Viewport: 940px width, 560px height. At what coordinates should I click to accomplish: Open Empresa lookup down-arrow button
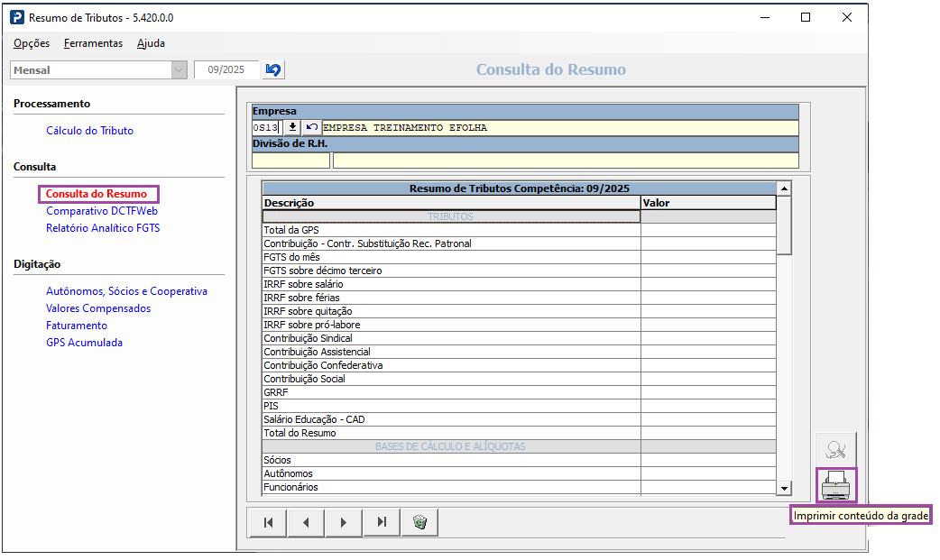pos(292,128)
